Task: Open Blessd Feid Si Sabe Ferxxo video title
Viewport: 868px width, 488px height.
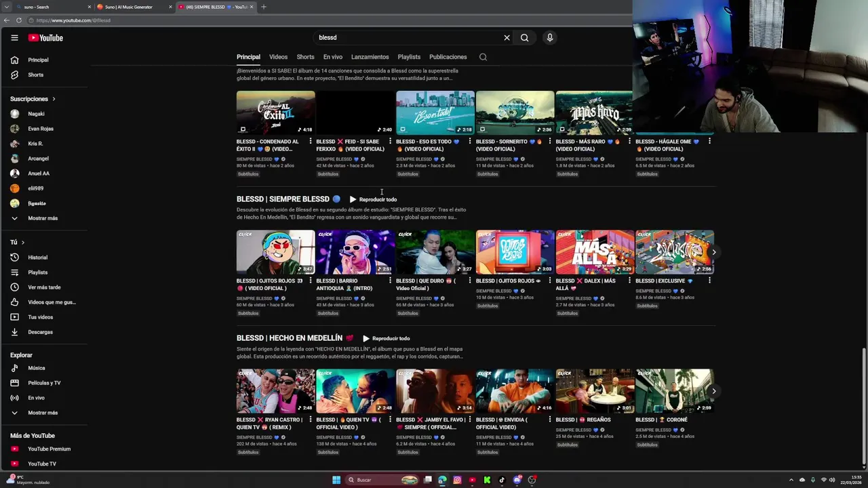Action: (350, 145)
